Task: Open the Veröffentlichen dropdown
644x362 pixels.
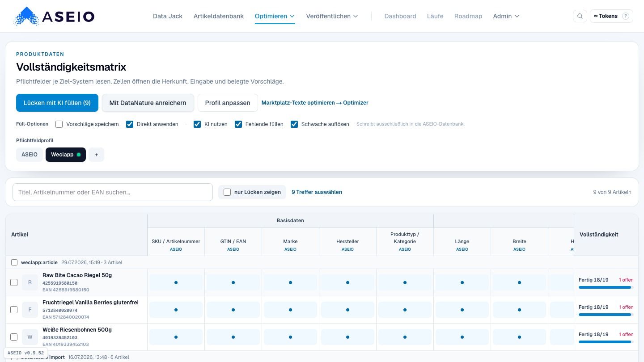Action: [332, 16]
